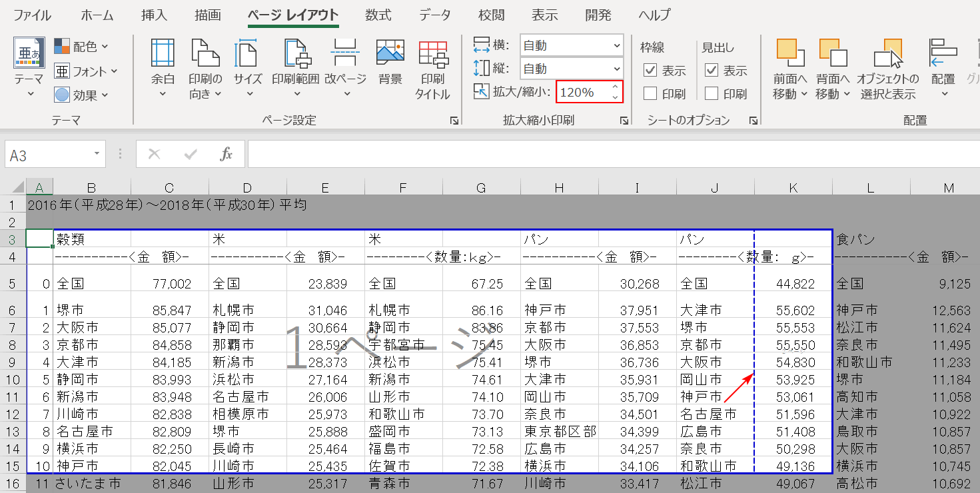Select the cell showing 77,002
The height and width of the screenshot is (493, 980).
click(x=170, y=283)
